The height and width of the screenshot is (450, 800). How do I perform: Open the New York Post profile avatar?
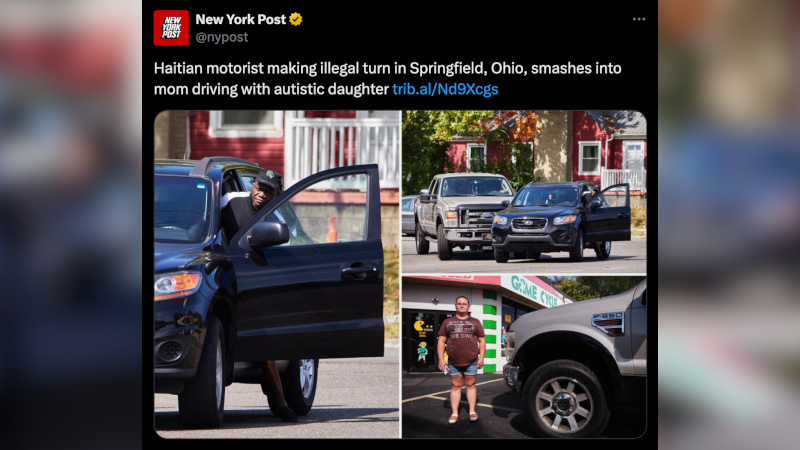(171, 28)
